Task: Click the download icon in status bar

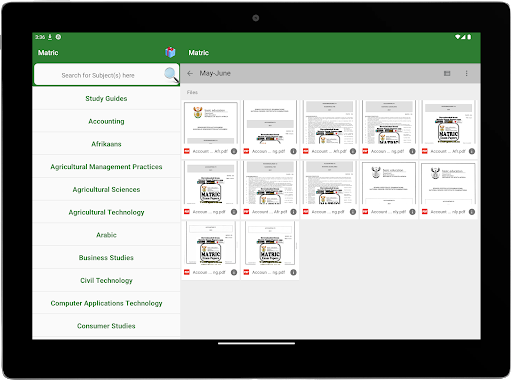Action: pyautogui.click(x=50, y=37)
